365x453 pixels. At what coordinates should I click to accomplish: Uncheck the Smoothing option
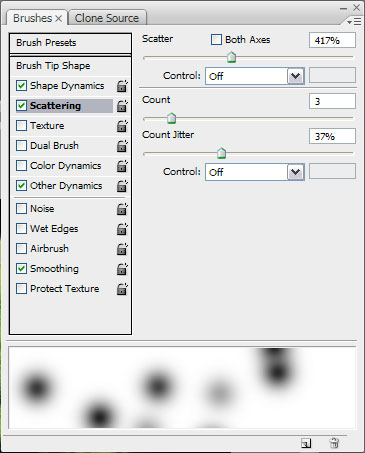point(21,269)
